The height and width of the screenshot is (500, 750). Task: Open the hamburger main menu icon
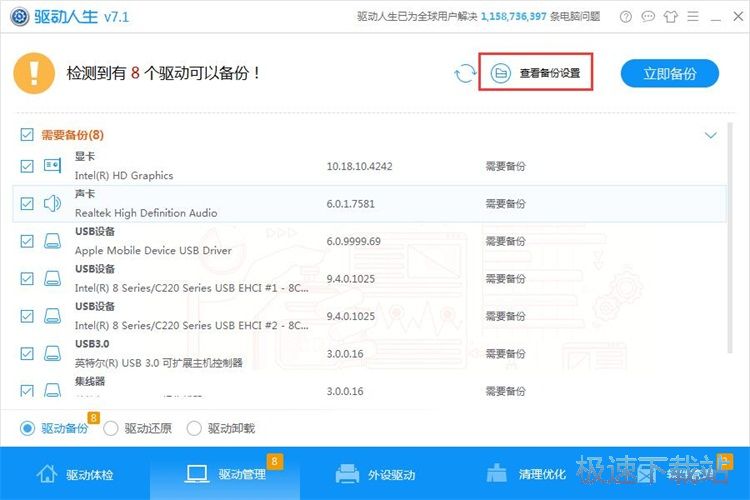click(x=693, y=17)
